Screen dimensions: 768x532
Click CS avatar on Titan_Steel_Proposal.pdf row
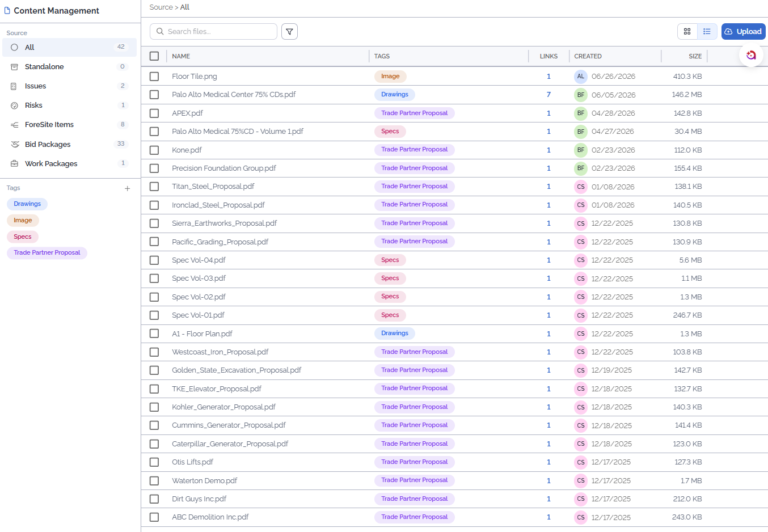click(580, 187)
